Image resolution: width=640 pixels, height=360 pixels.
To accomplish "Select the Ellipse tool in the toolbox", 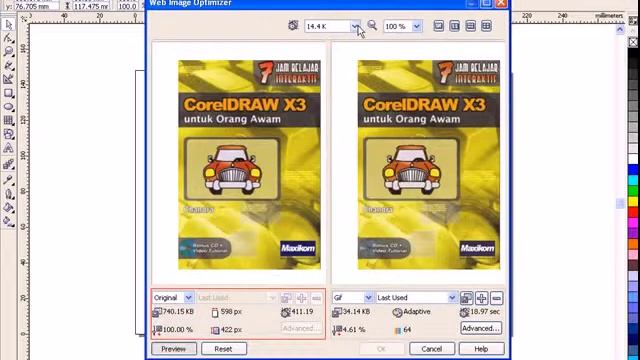I will tap(8, 107).
